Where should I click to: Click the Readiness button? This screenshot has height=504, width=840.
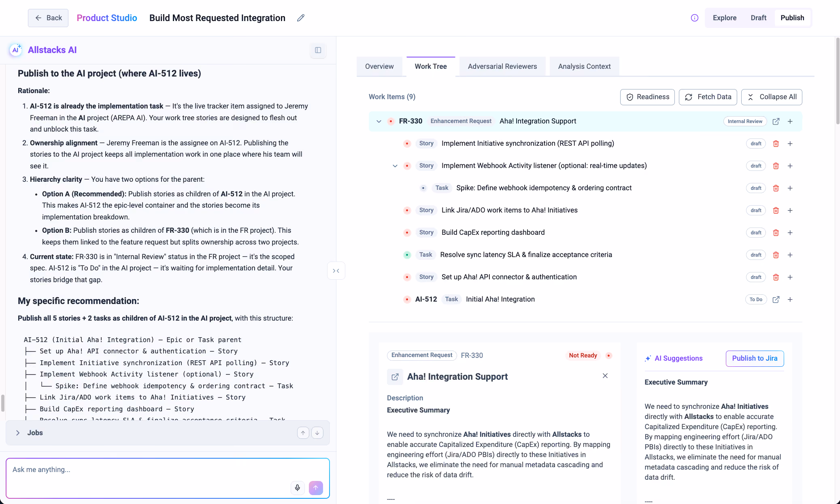[647, 97]
